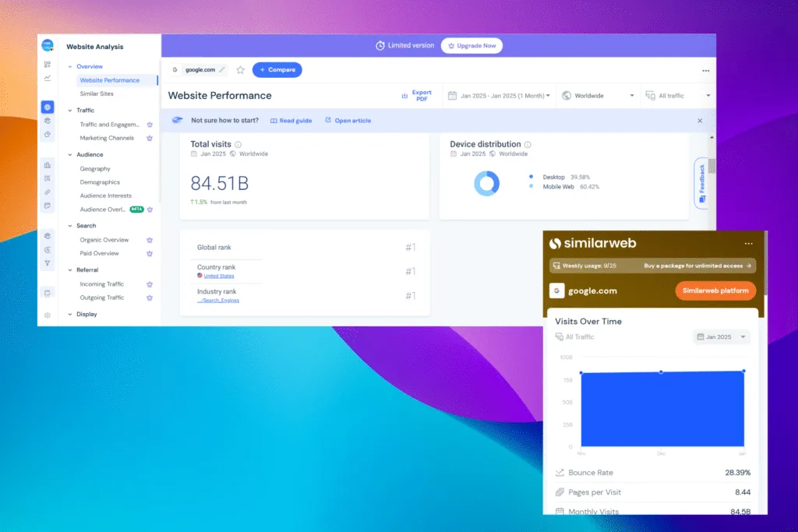This screenshot has height=532, width=798.
Task: Open Jan 2025 dropdown in Similarweb popup
Action: coord(721,336)
